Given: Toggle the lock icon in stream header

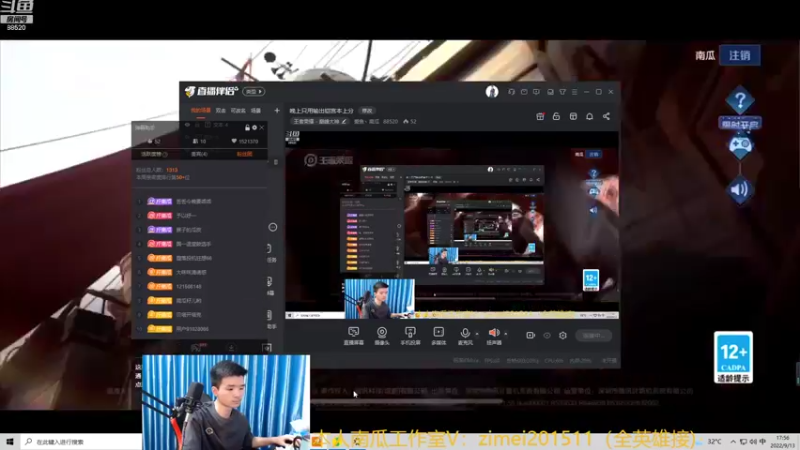Looking at the screenshot, I should pyautogui.click(x=556, y=116).
